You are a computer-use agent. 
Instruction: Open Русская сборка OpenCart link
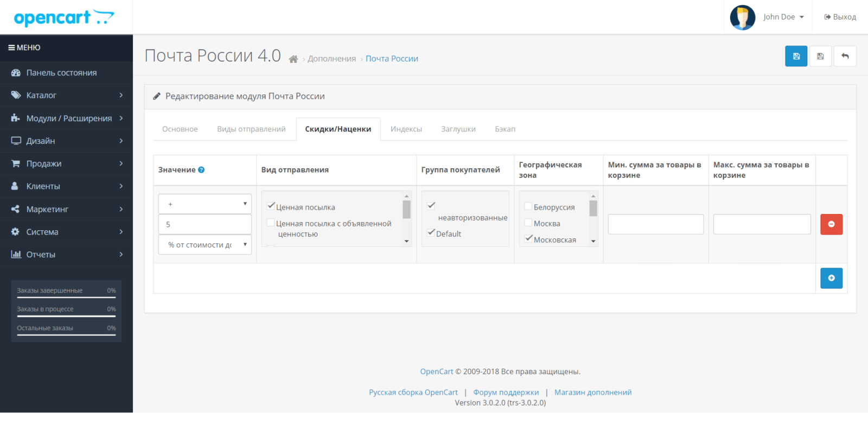pos(413,392)
